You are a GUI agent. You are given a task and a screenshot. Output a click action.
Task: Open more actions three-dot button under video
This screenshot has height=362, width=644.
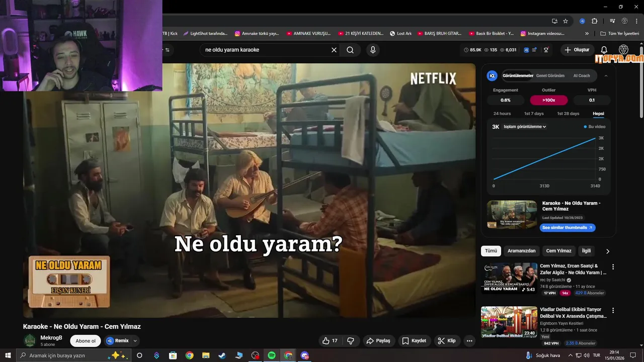pos(469,341)
